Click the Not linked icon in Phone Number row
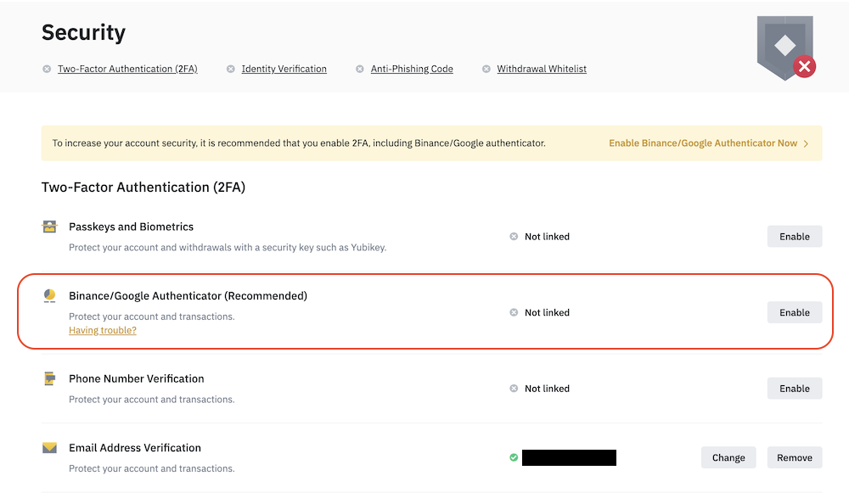849x504 pixels. (514, 388)
